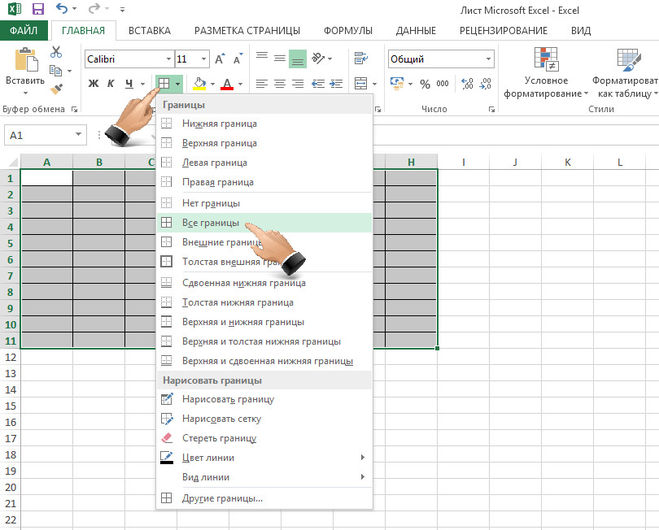Increase font size with large A icon
This screenshot has width=659, height=530.
point(219,59)
